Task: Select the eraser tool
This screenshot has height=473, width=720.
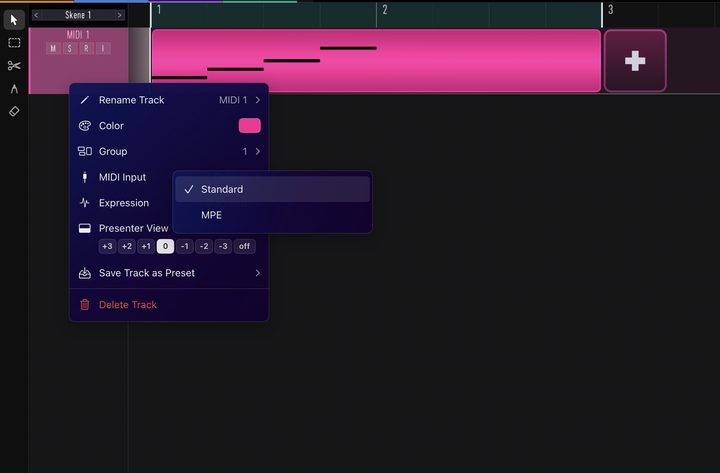Action: coord(14,111)
